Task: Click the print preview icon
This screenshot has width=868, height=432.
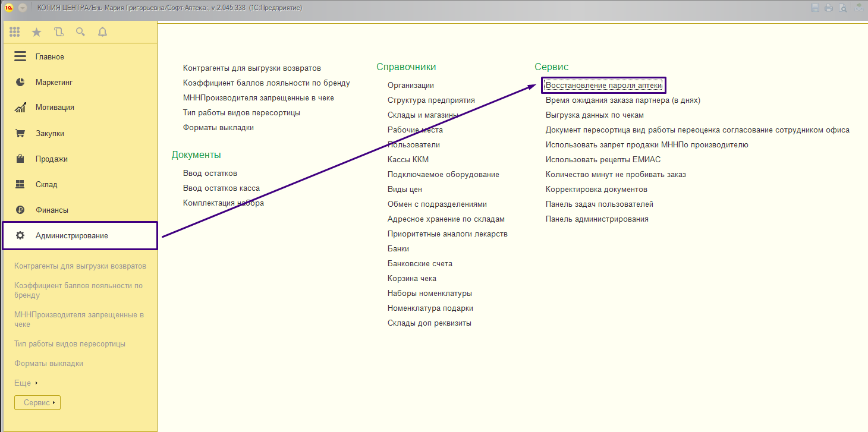Action: coord(843,8)
